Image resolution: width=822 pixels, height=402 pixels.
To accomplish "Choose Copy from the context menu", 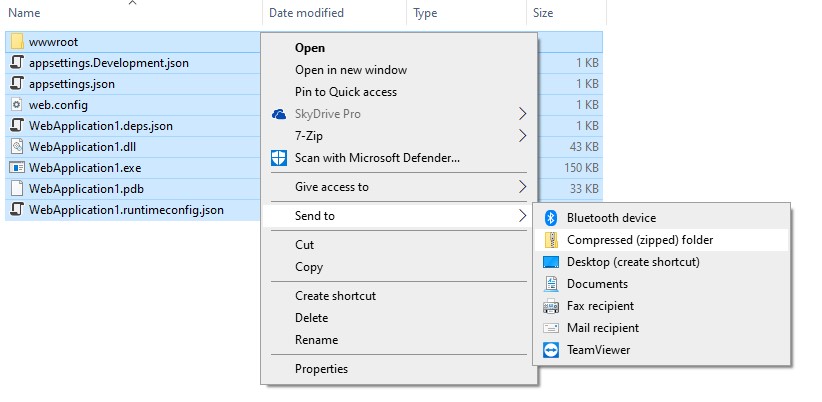I will [x=309, y=267].
